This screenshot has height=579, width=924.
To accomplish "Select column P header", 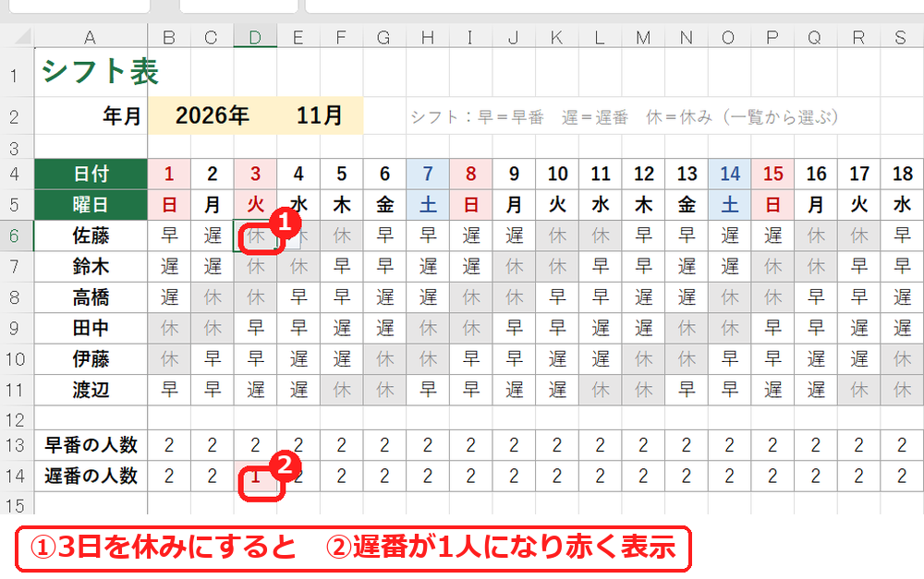I will 772,37.
